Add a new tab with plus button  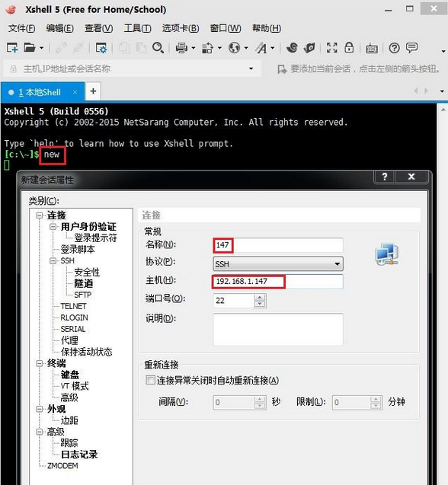pos(93,91)
